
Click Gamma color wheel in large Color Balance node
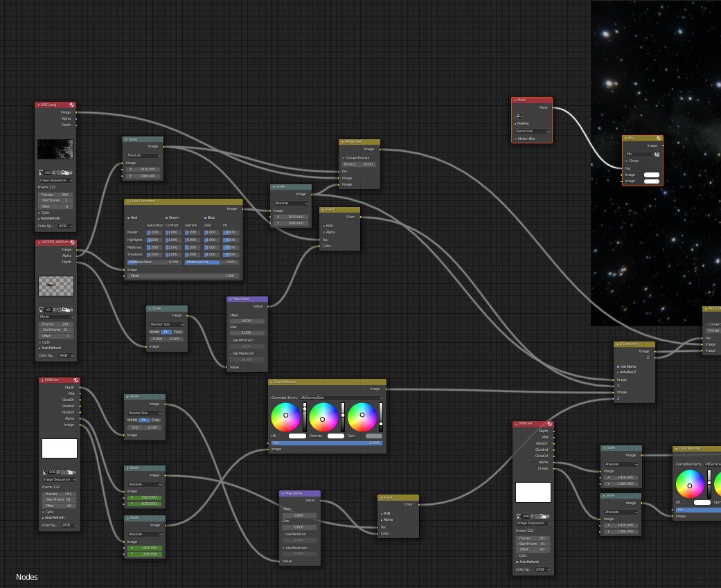[323, 417]
